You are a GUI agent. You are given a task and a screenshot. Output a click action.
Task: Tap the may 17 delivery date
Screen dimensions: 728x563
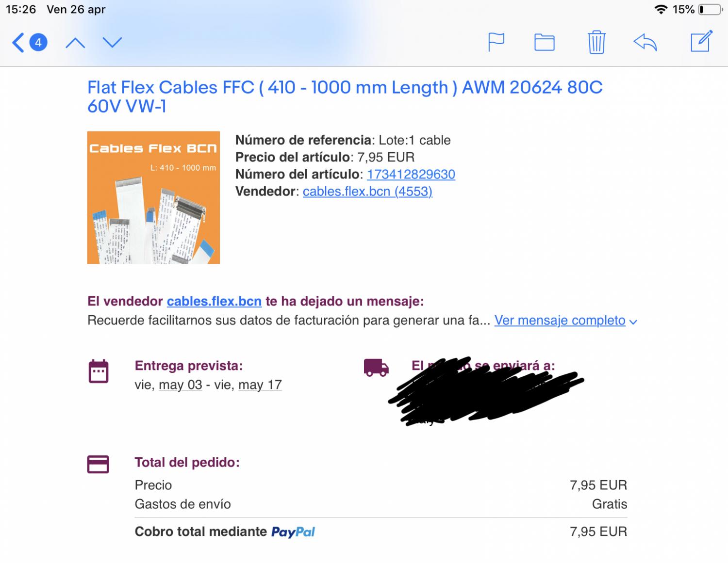pos(260,385)
